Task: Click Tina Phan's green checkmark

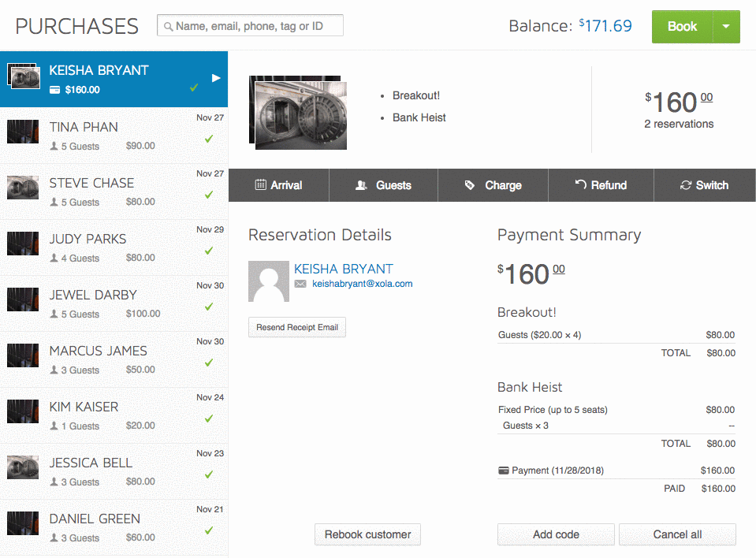Action: pos(209,139)
